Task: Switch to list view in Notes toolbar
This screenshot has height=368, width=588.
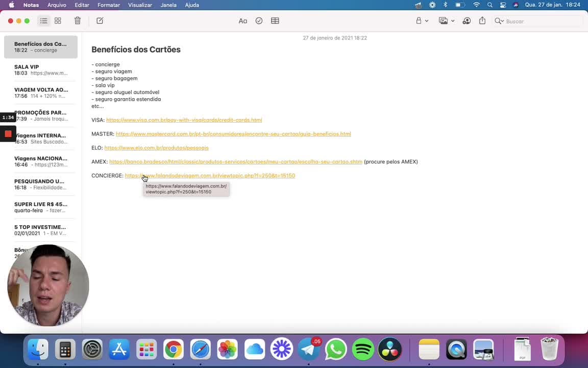Action: coord(43,21)
